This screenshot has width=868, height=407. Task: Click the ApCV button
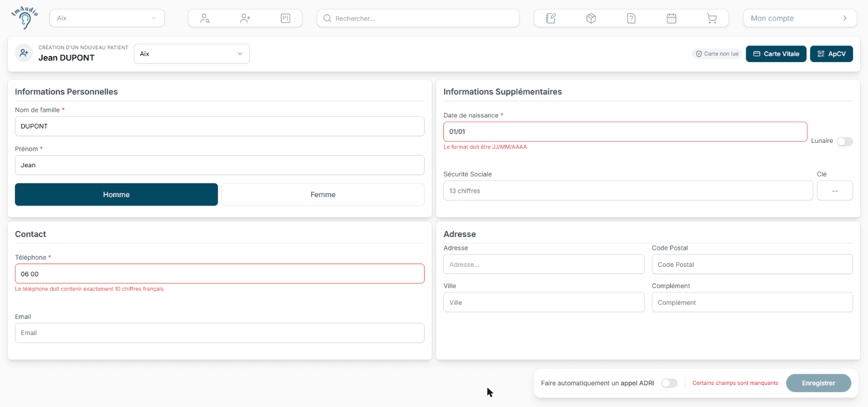click(831, 54)
